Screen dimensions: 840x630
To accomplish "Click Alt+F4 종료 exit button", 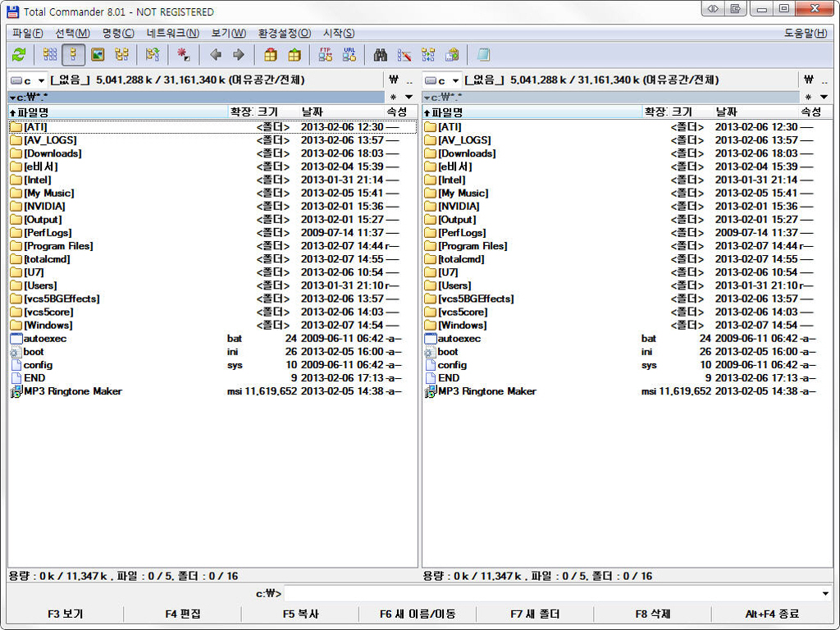I will (x=772, y=614).
